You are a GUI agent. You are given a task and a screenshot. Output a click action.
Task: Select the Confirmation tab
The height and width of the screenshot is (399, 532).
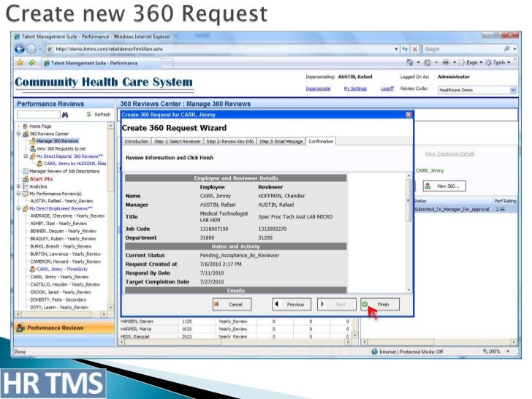click(x=321, y=141)
